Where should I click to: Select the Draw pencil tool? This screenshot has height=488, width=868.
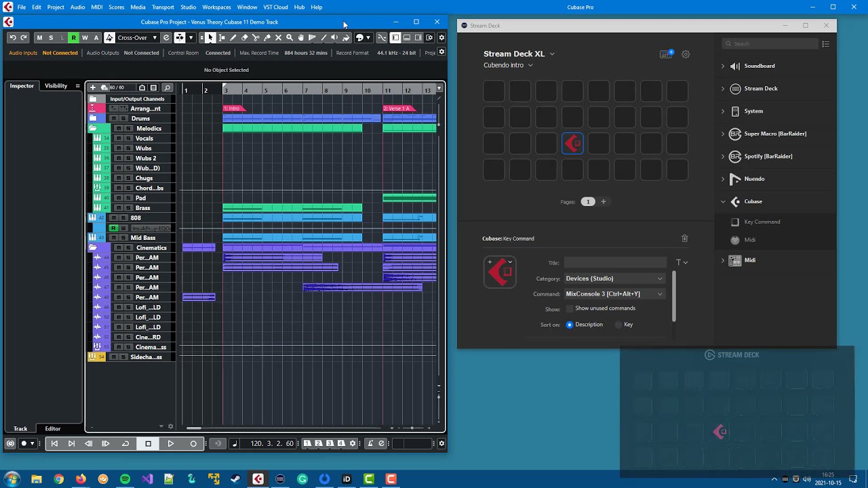coord(233,38)
